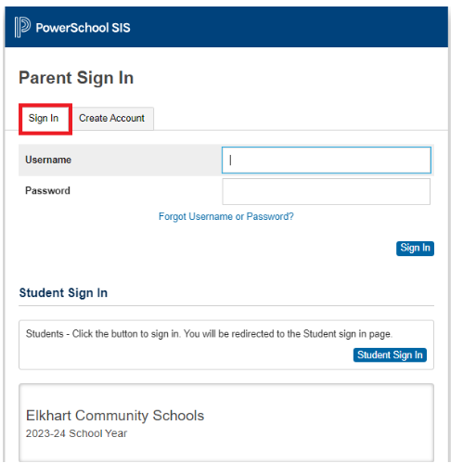Click empty area of the blue header bar
Screen dimensions: 463x476
(288, 27)
